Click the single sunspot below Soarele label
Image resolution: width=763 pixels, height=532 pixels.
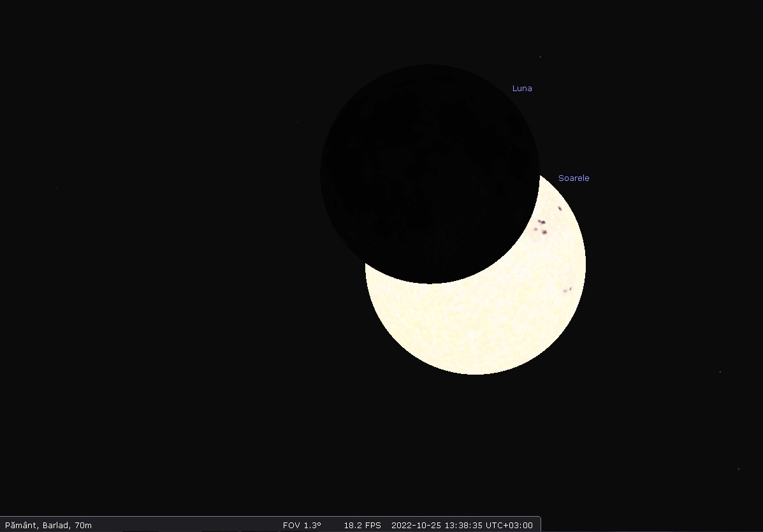click(x=560, y=208)
